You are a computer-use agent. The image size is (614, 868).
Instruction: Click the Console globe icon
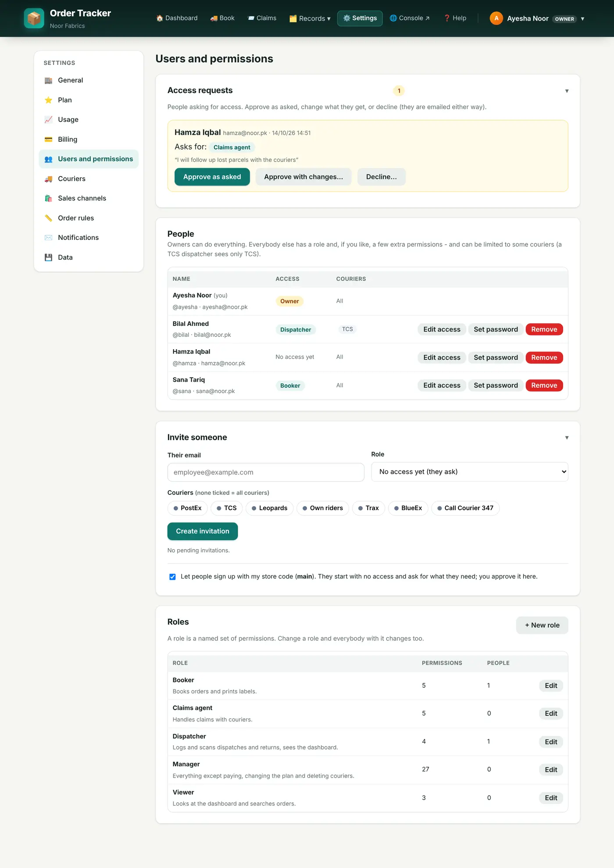pos(393,18)
